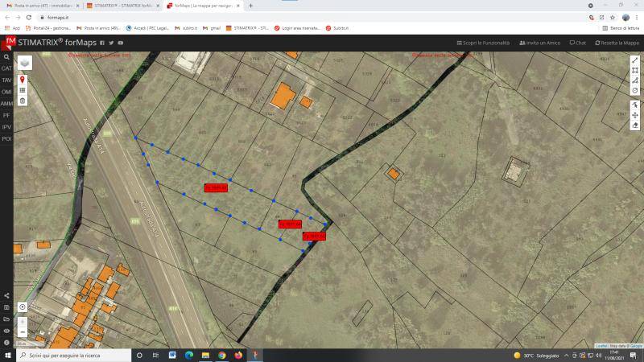Click the Invita un Amico link
This screenshot has width=644, height=362.
coord(539,43)
